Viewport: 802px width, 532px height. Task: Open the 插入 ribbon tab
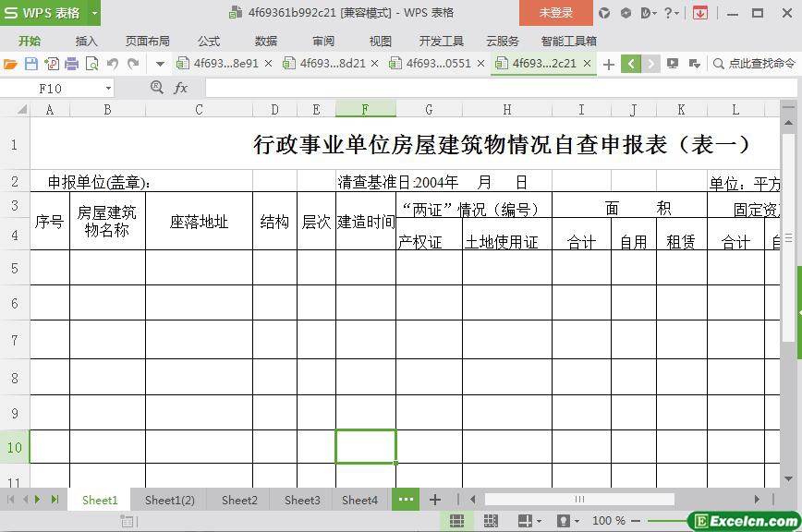(x=86, y=41)
